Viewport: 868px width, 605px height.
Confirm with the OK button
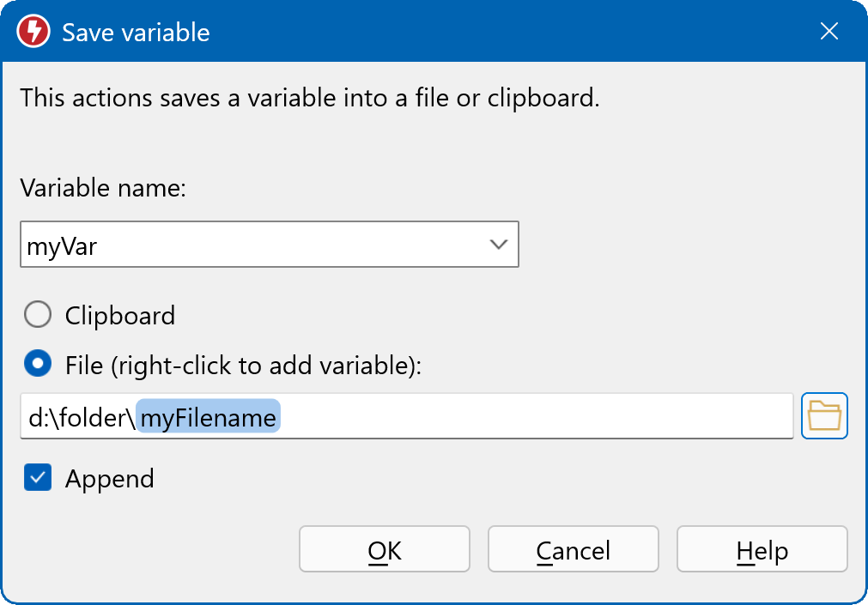(384, 549)
